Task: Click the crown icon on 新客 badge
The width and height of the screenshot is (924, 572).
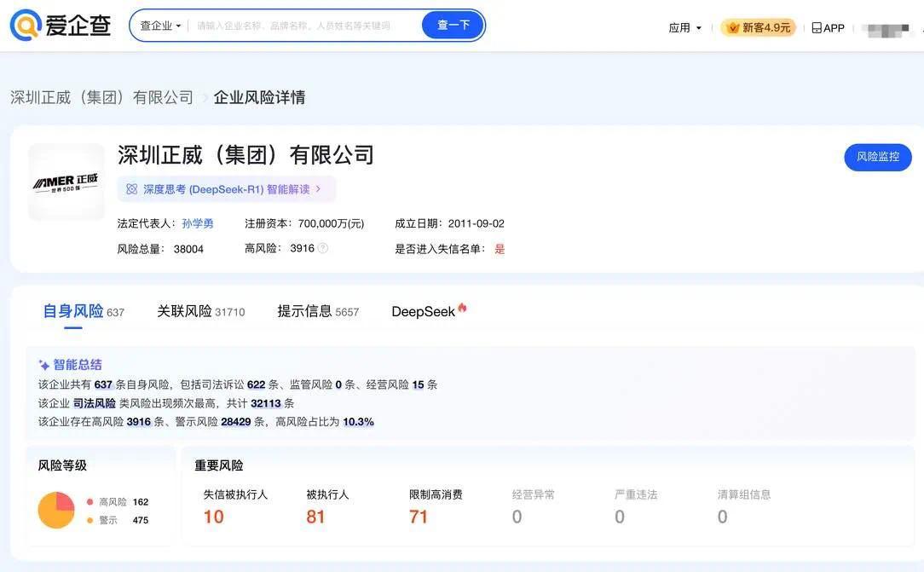Action: (733, 27)
